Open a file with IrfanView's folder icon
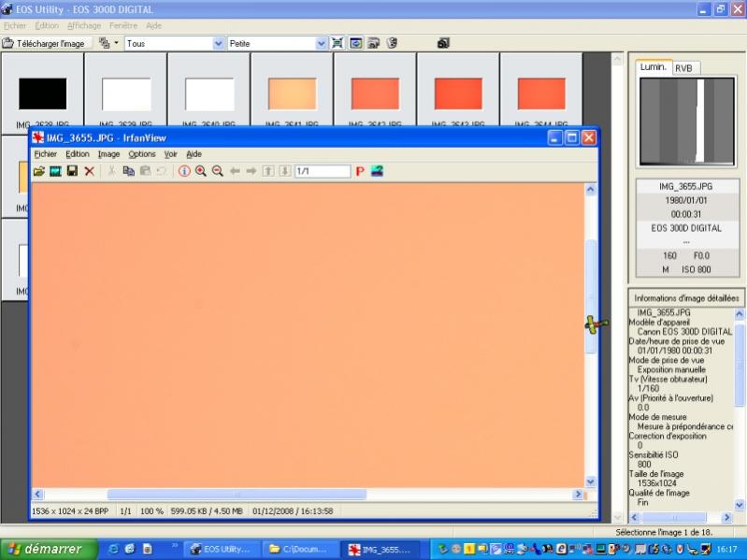The image size is (747, 560). click(x=39, y=171)
